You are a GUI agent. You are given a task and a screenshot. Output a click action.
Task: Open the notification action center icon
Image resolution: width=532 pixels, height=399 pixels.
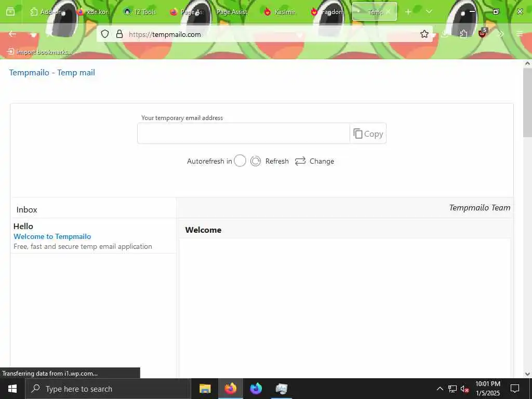pyautogui.click(x=515, y=389)
